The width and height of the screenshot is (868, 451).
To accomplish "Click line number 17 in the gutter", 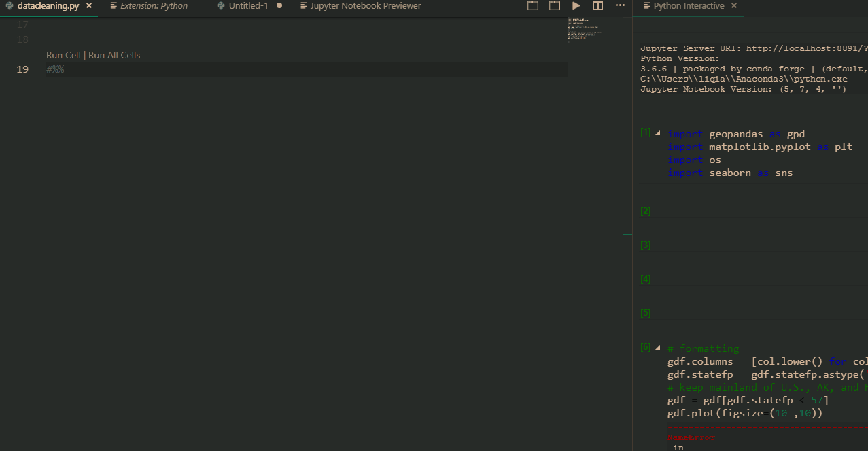I will pos(22,24).
